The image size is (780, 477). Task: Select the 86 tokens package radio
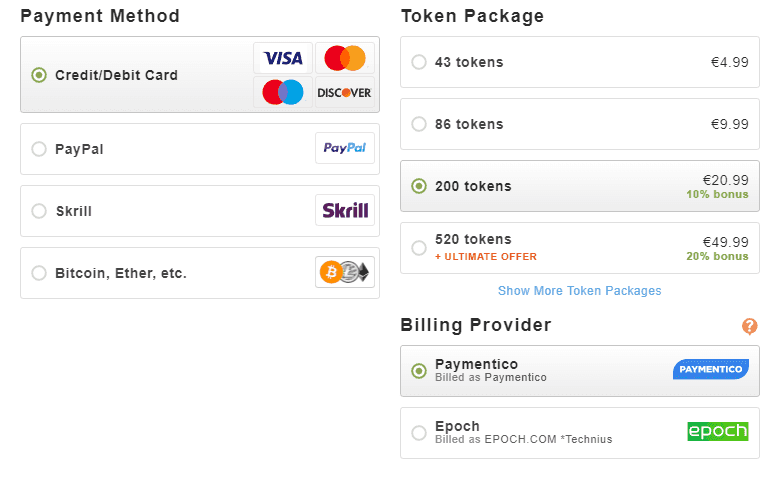[x=419, y=124]
